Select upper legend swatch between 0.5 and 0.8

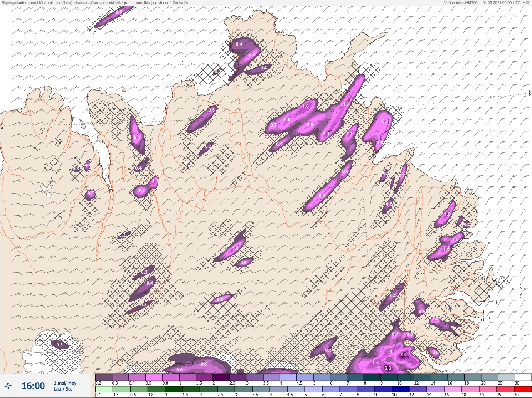[x=154, y=377]
